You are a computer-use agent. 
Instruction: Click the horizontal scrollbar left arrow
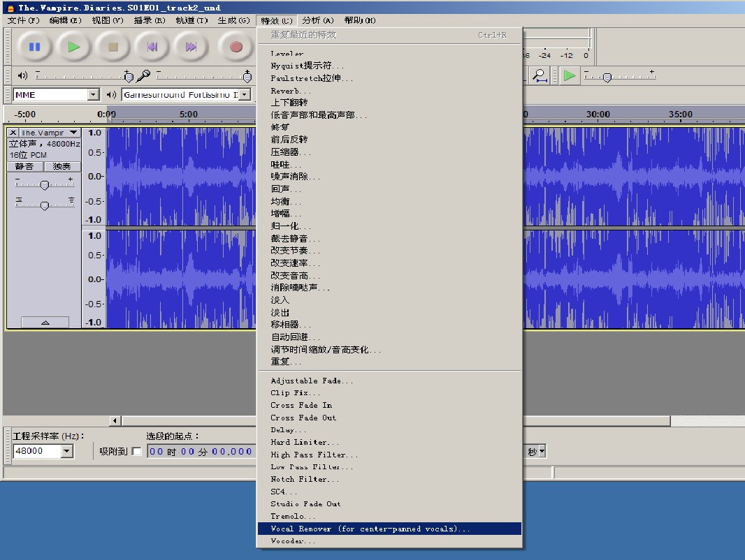(115, 420)
